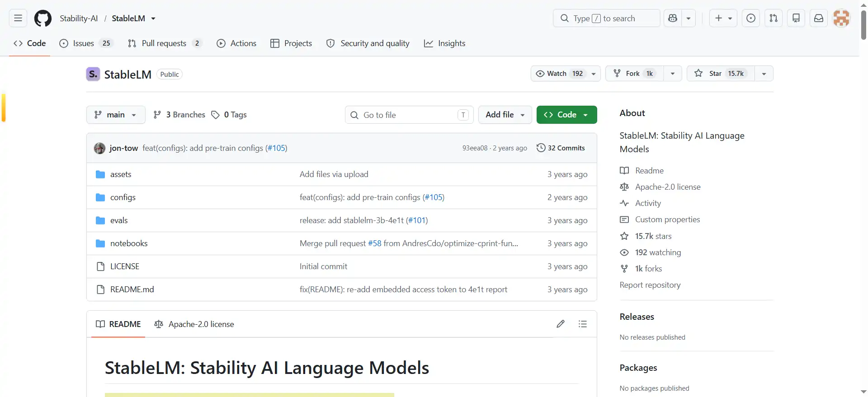Screen dimensions: 868x397
Task: Click Report repository link
Action: tap(650, 285)
